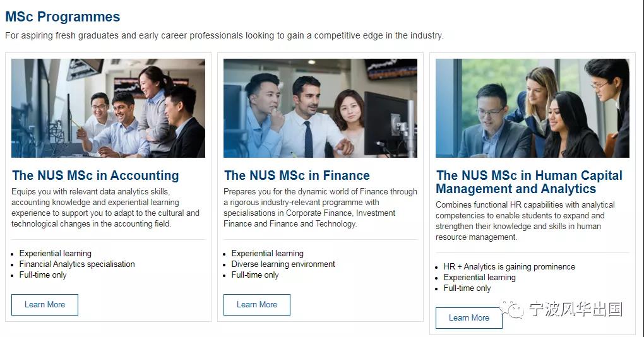The width and height of the screenshot is (644, 337).
Task: Open The NUS MSc in Accounting title
Action: pos(95,175)
